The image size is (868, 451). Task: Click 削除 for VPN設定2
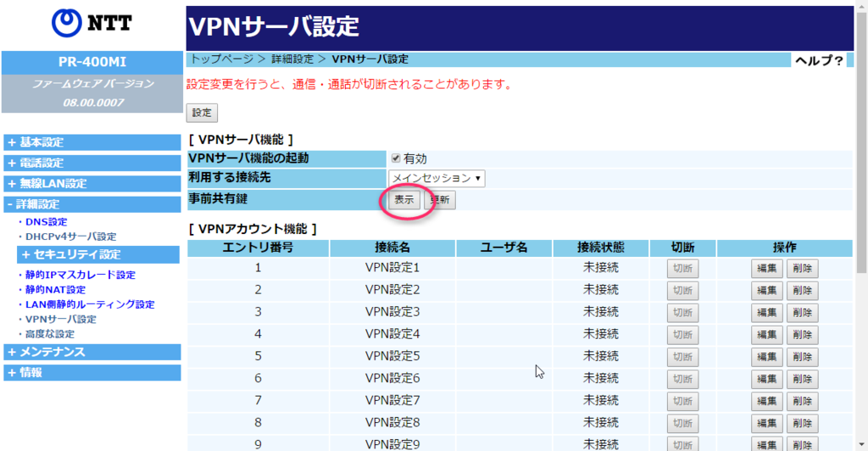(802, 291)
